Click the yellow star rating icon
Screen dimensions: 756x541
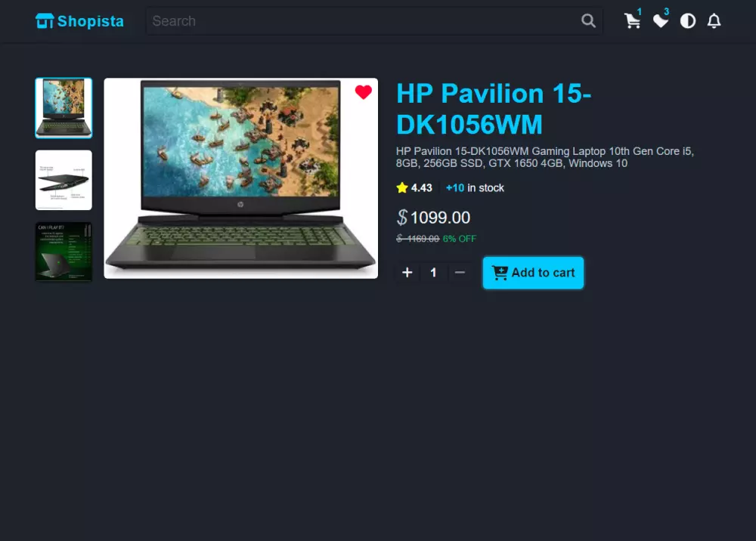(x=402, y=188)
